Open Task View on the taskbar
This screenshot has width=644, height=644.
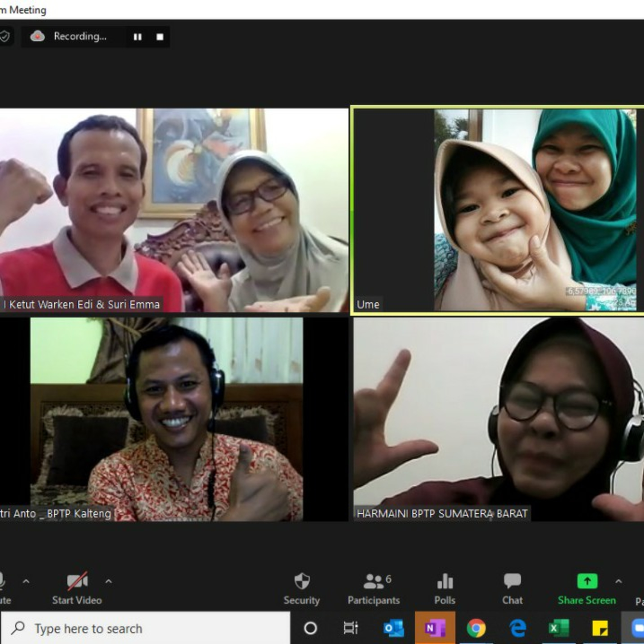(351, 628)
